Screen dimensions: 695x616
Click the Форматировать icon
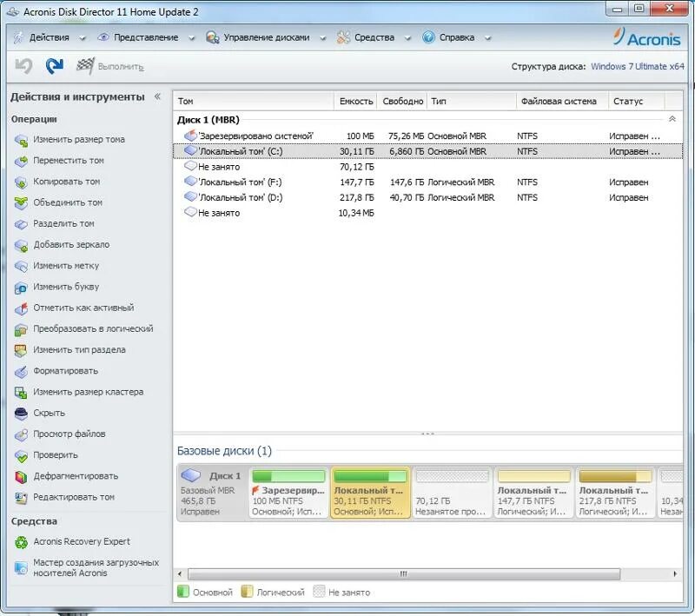21,371
